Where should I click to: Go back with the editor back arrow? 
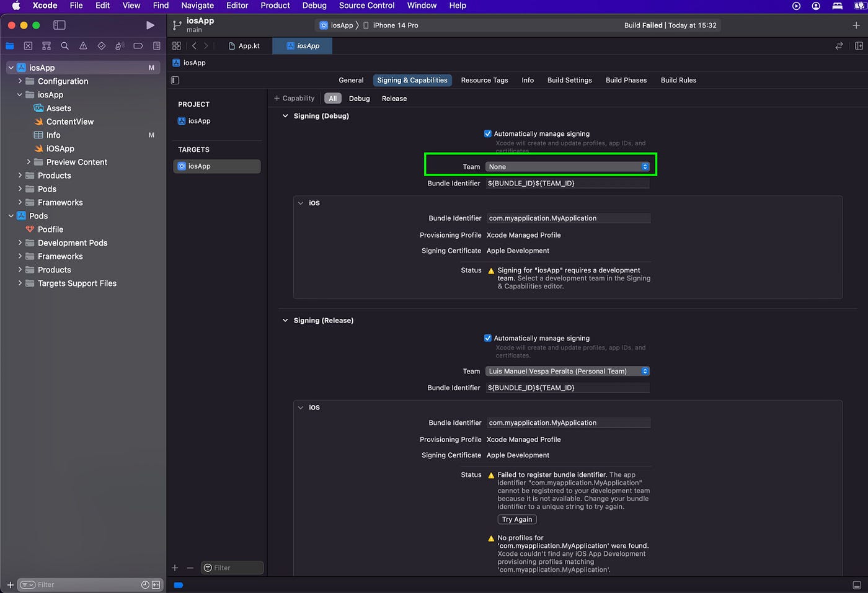pyautogui.click(x=194, y=46)
